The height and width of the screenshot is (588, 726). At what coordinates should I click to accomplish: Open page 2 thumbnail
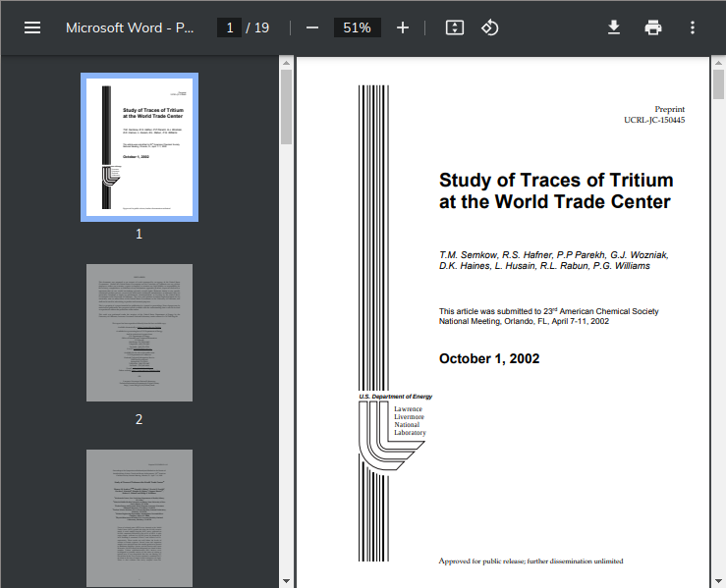140,333
